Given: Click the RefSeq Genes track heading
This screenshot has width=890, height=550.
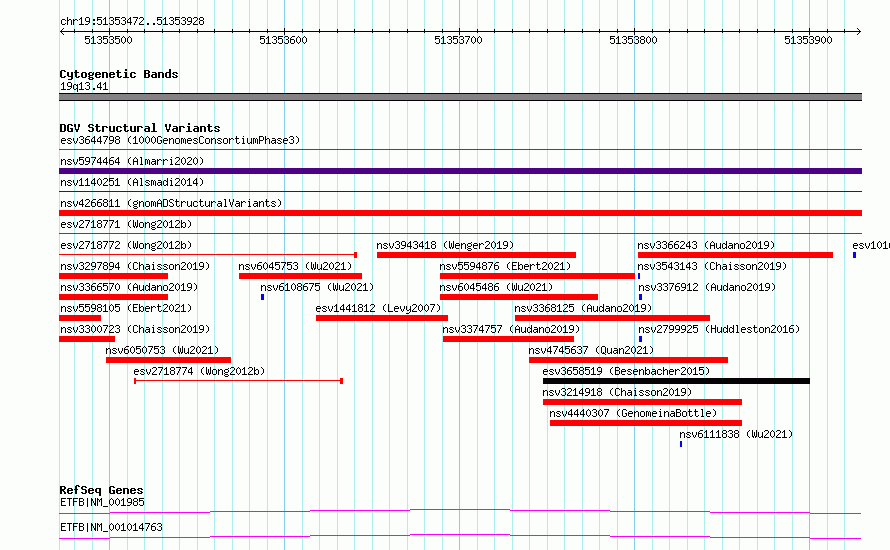Looking at the screenshot, I should pos(101,490).
